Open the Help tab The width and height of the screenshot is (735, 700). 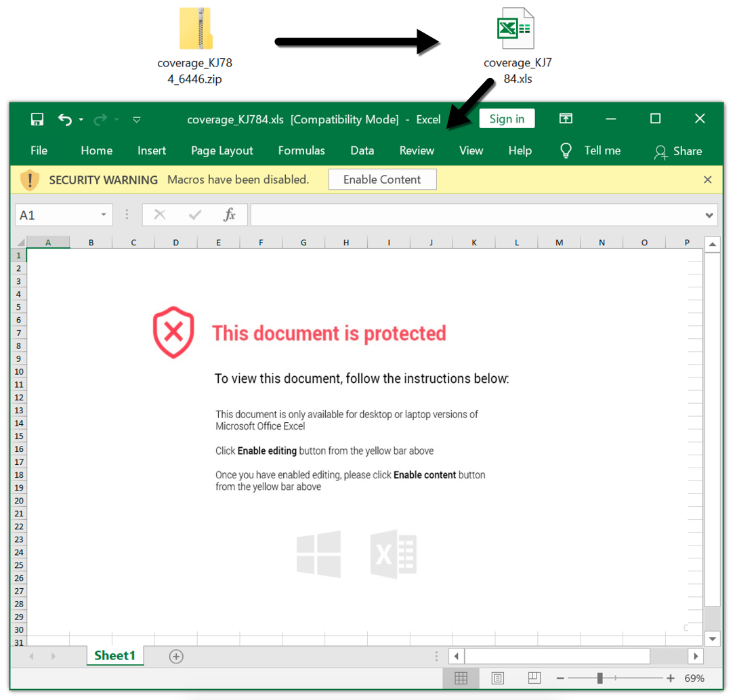[x=520, y=150]
